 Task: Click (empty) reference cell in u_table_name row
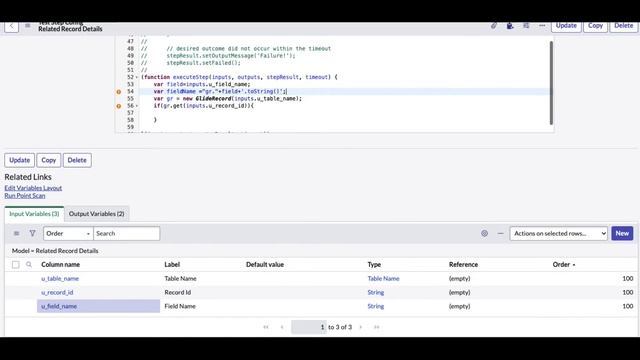[460, 278]
